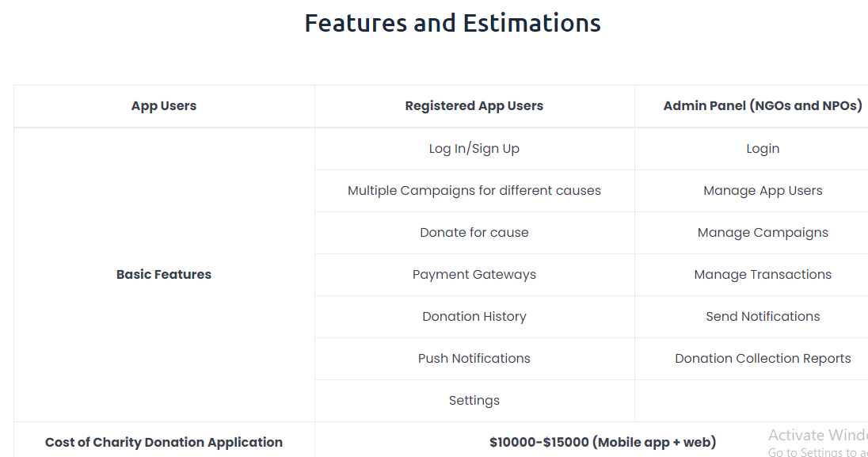Click the Registered App Users header
The height and width of the screenshot is (457, 868).
[474, 106]
